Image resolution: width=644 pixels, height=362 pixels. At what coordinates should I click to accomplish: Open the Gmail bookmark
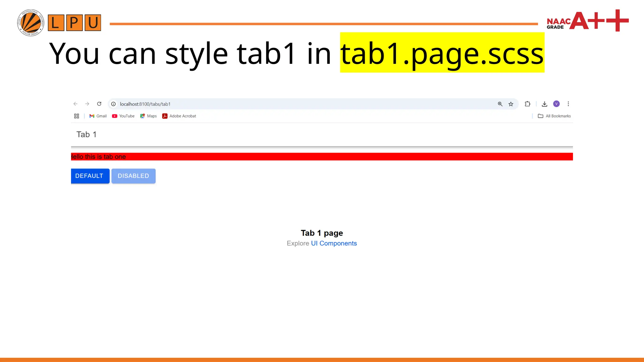point(98,116)
